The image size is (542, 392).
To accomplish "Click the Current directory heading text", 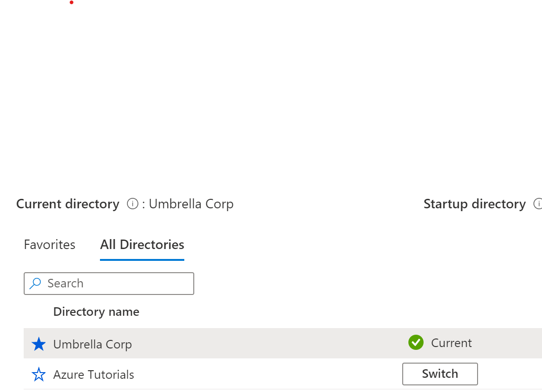I will pos(68,204).
